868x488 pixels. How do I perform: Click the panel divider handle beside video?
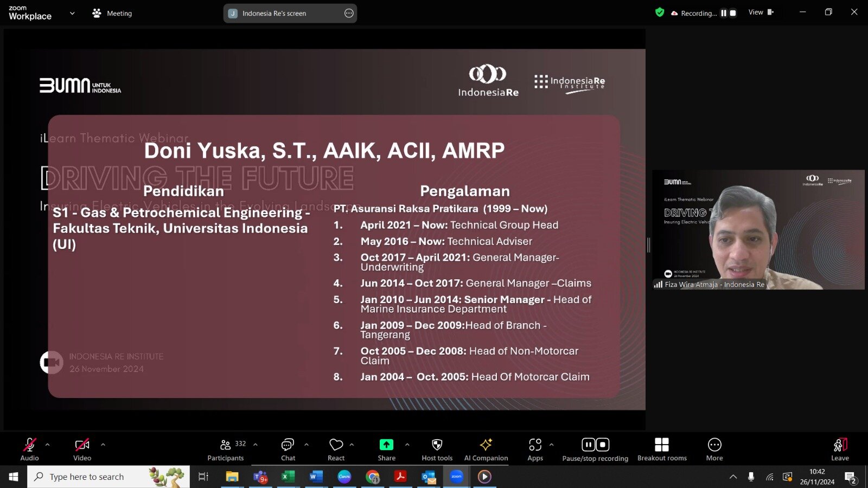pos(648,245)
